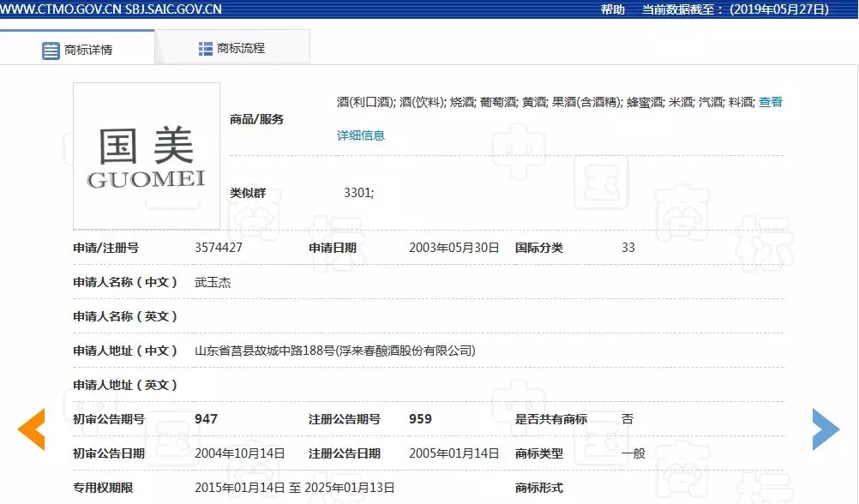Click the 申请人名称（英文） label
The width and height of the screenshot is (859, 504).
point(125,316)
